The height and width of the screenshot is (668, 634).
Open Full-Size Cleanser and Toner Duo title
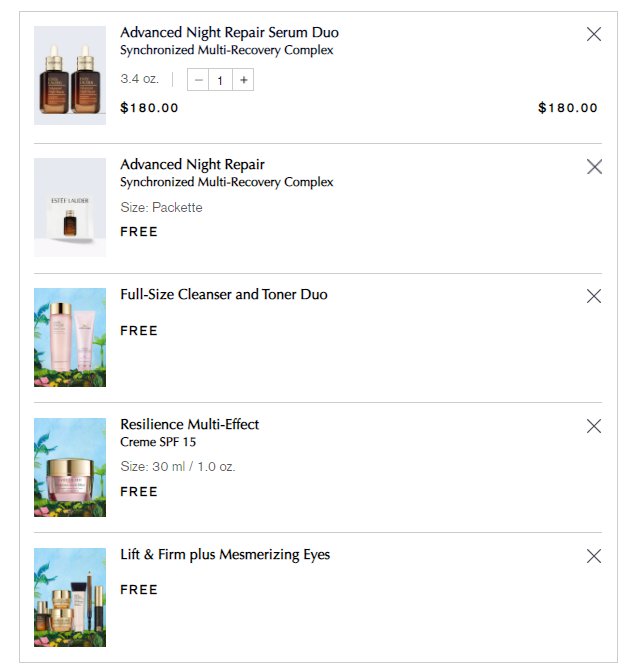[x=224, y=294]
